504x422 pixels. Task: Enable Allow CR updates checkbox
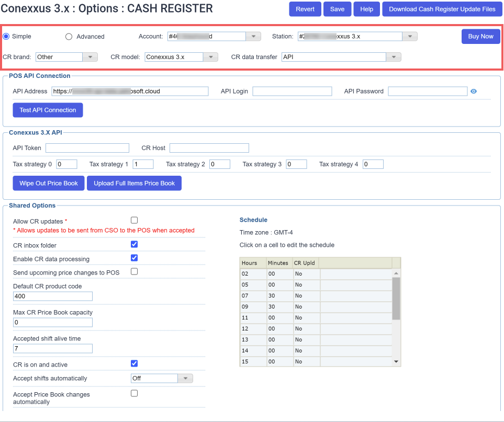pyautogui.click(x=135, y=220)
